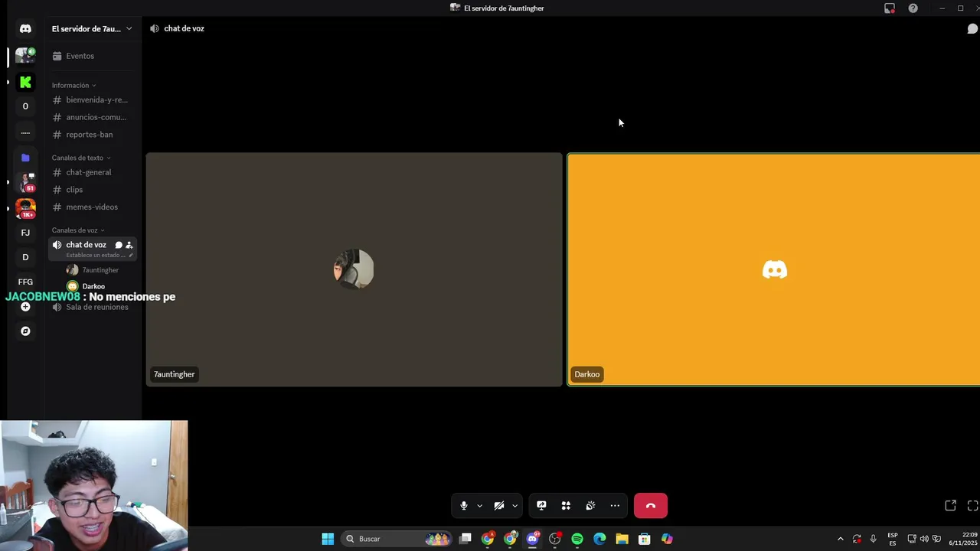
Task: Focus Darkoo orange video tile
Action: pyautogui.click(x=774, y=269)
